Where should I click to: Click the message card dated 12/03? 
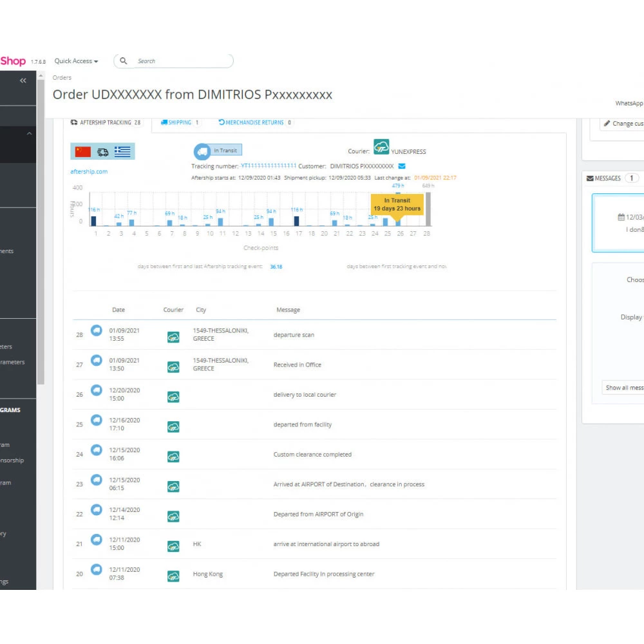pyautogui.click(x=618, y=223)
